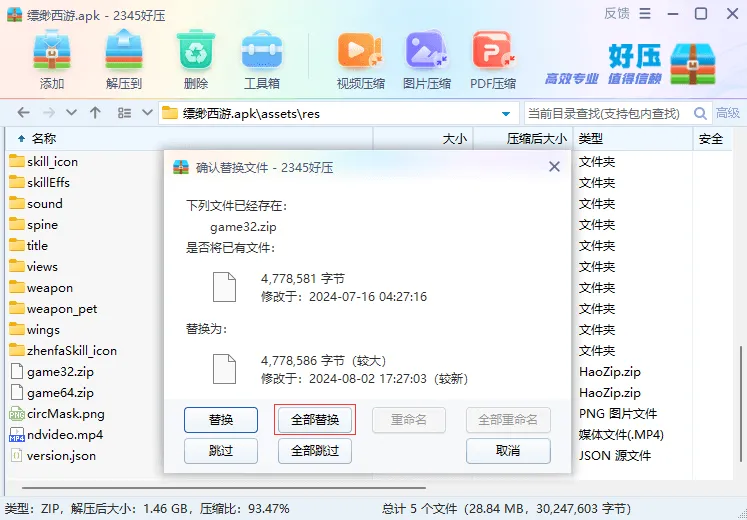Click the circMask.png file icon
This screenshot has width=747, height=520.
click(16, 414)
